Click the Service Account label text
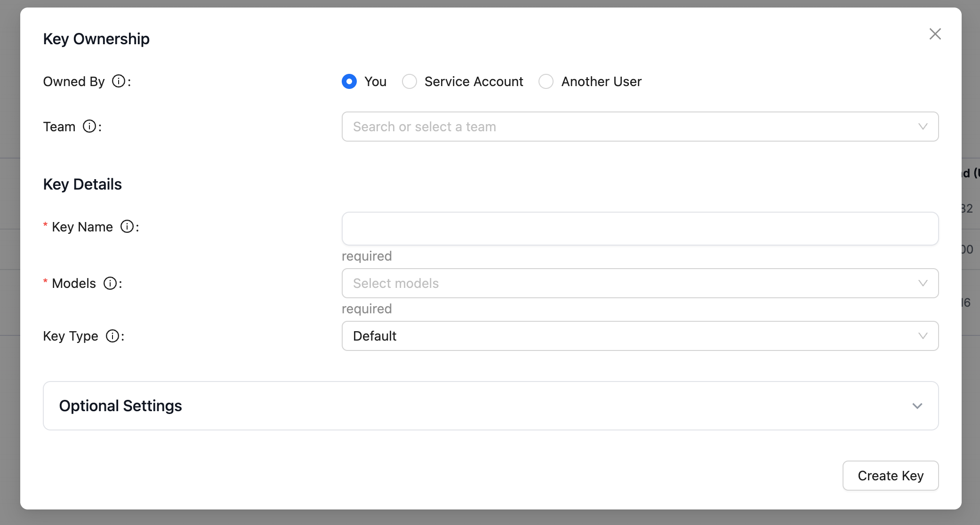 coord(474,81)
